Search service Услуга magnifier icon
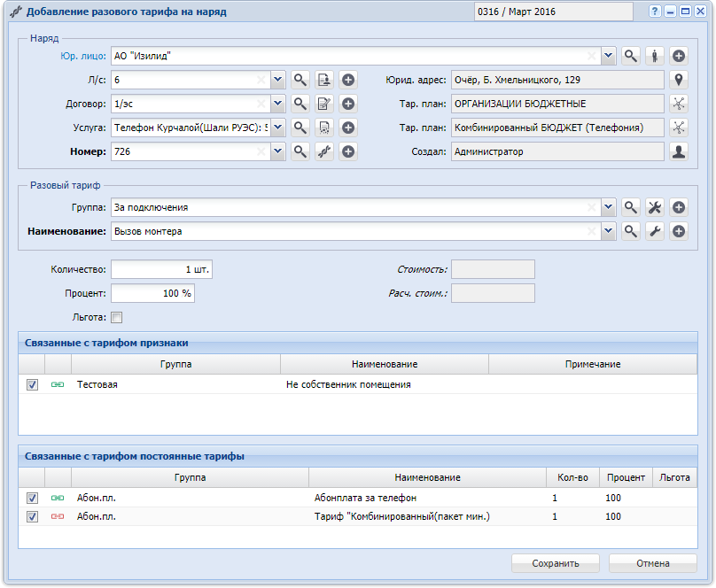This screenshot has width=716, height=588. coord(300,128)
